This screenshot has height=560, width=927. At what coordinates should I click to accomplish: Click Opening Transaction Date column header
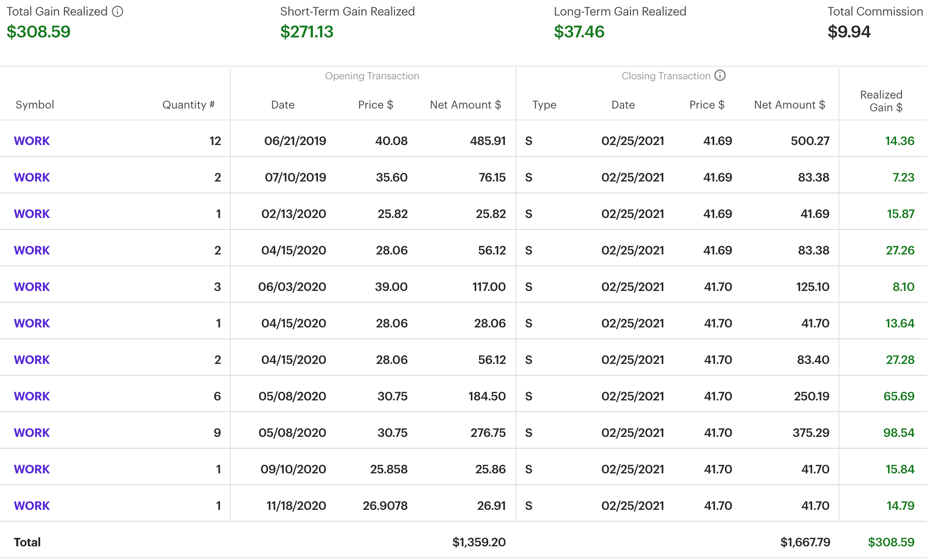282,105
